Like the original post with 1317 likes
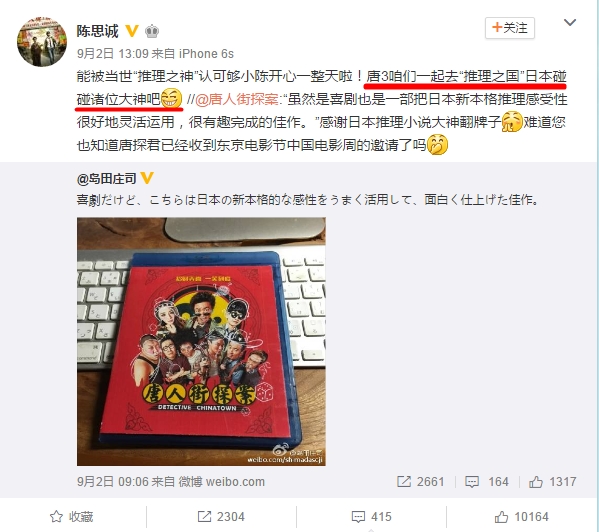The image size is (599, 532). pos(552,482)
